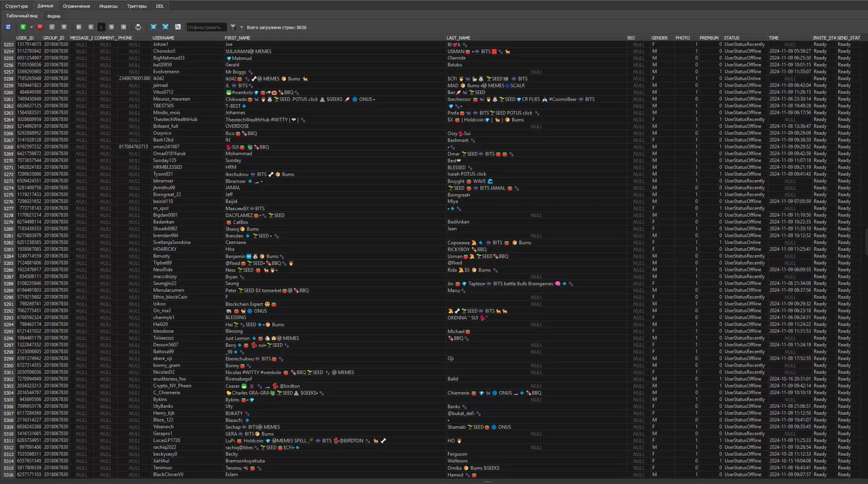Open the insert row options arrow
Image resolution: width=868 pixels, height=484 pixels.
point(31,27)
